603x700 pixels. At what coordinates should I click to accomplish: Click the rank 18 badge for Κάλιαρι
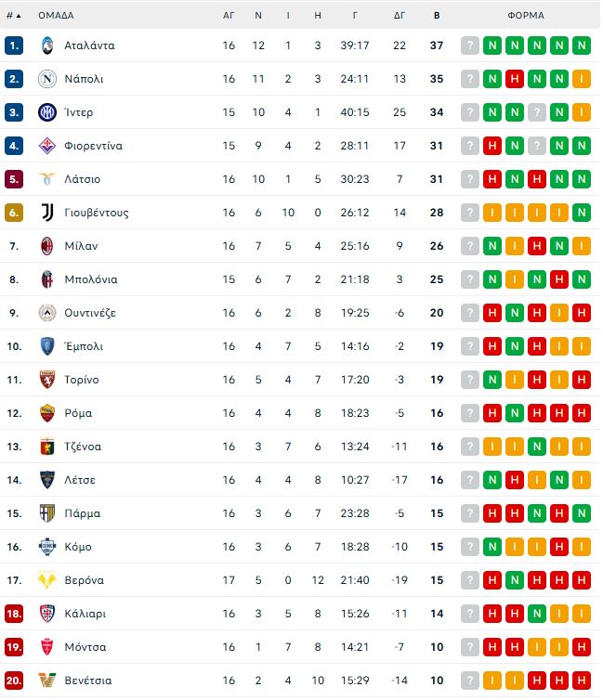[14, 614]
